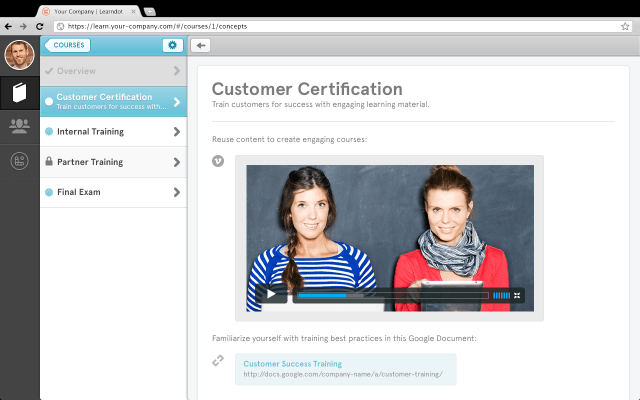
Task: Open the book courses icon in sidebar
Action: (x=19, y=93)
